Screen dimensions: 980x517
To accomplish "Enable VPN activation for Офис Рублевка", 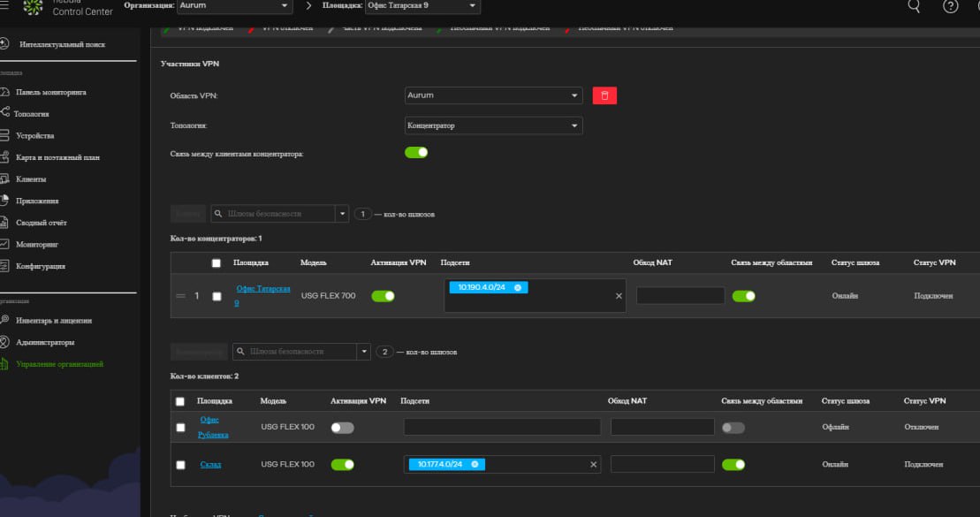I will pyautogui.click(x=343, y=428).
